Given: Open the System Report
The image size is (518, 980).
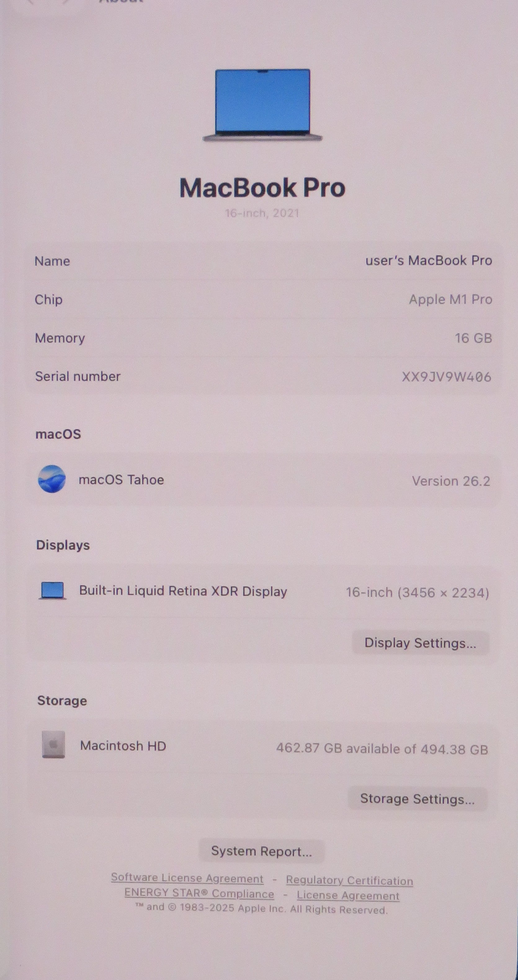Looking at the screenshot, I should (x=261, y=851).
